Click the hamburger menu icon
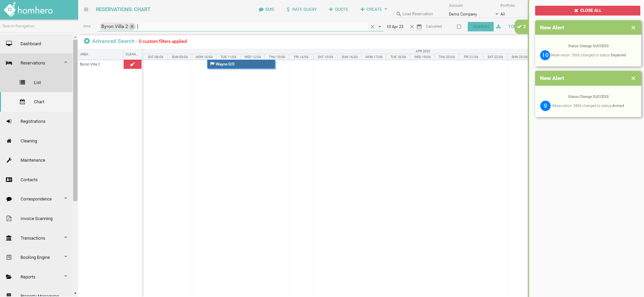The height and width of the screenshot is (297, 644). (x=86, y=9)
